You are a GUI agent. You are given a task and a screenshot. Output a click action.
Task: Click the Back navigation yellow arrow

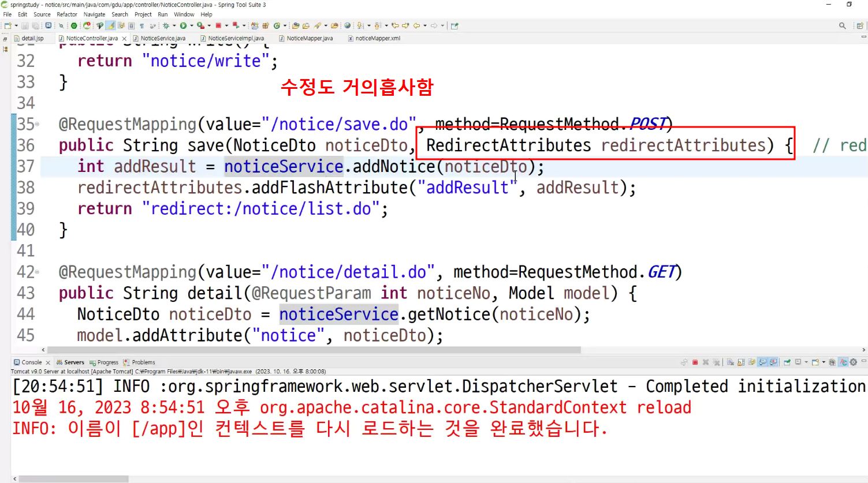tap(416, 26)
